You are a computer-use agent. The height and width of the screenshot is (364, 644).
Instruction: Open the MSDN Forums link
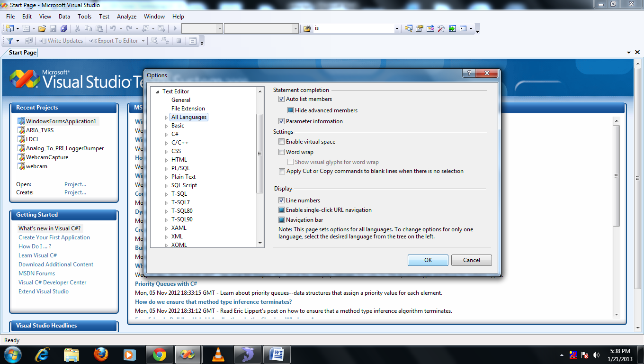click(36, 273)
